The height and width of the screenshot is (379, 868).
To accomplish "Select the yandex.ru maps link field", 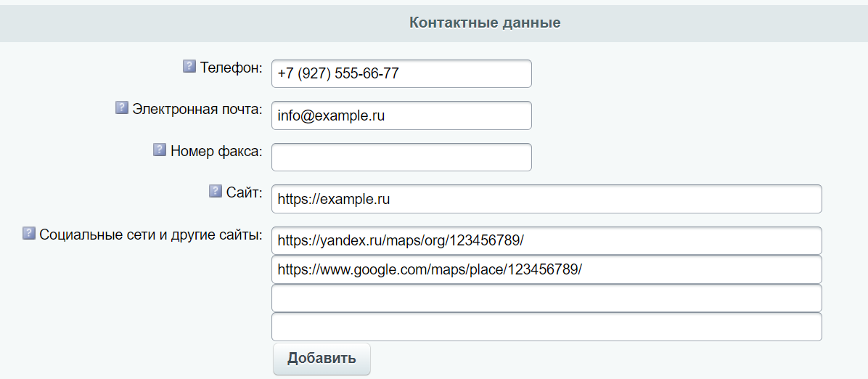I will pos(546,241).
